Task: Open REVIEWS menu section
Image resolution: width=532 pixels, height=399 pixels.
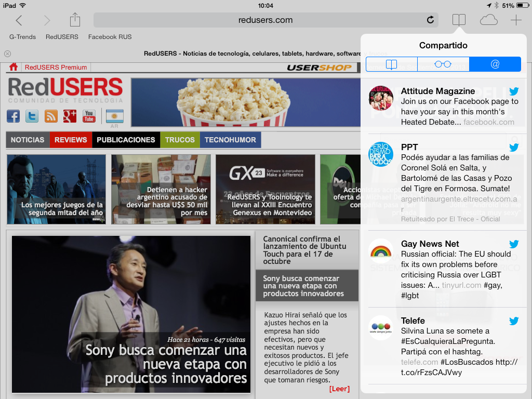Action: click(71, 140)
